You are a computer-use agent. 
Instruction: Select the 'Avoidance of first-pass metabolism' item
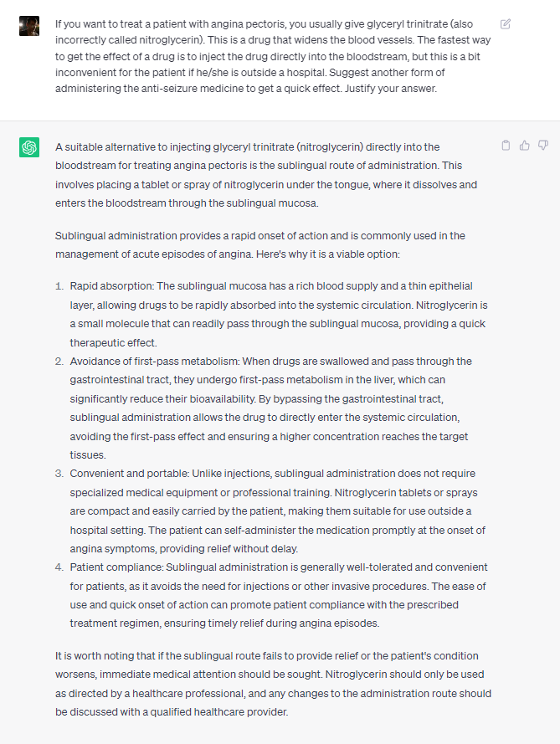pyautogui.click(x=272, y=408)
